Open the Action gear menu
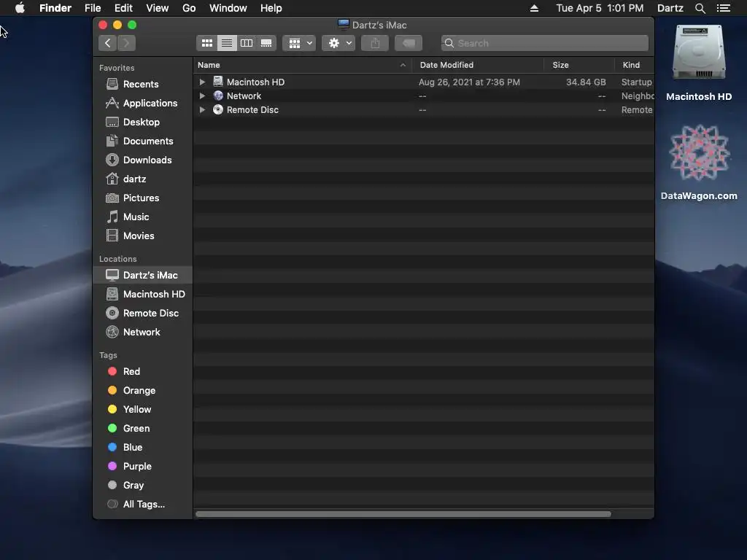Image resolution: width=747 pixels, height=560 pixels. [338, 43]
